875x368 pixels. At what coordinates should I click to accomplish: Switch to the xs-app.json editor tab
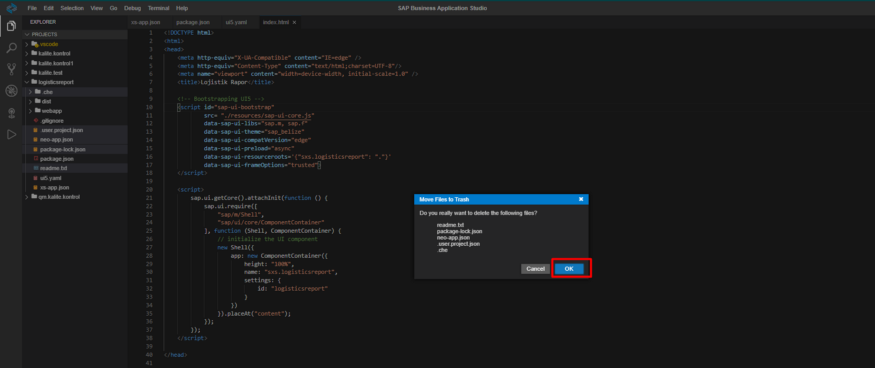point(146,22)
